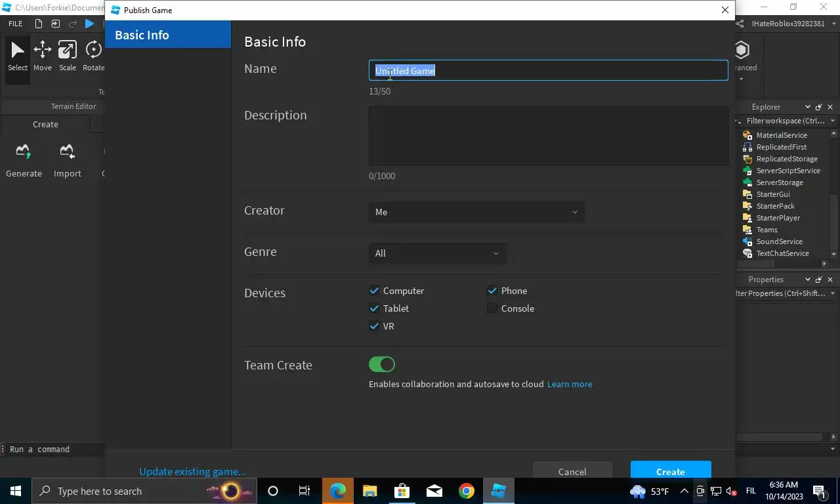Close the Explorer panel
The image size is (840, 504).
click(x=830, y=107)
